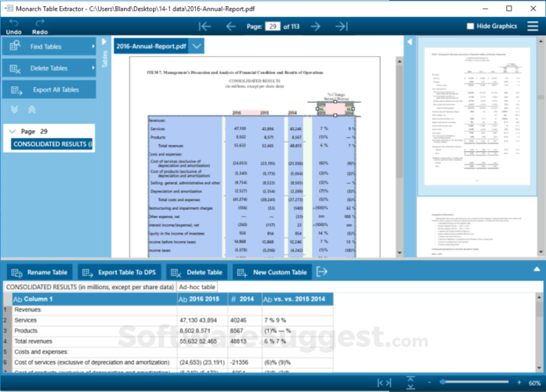Select the CONSOLIDATED RESULTS table in tree
Image resolution: width=546 pixels, height=392 pixels.
tap(52, 144)
